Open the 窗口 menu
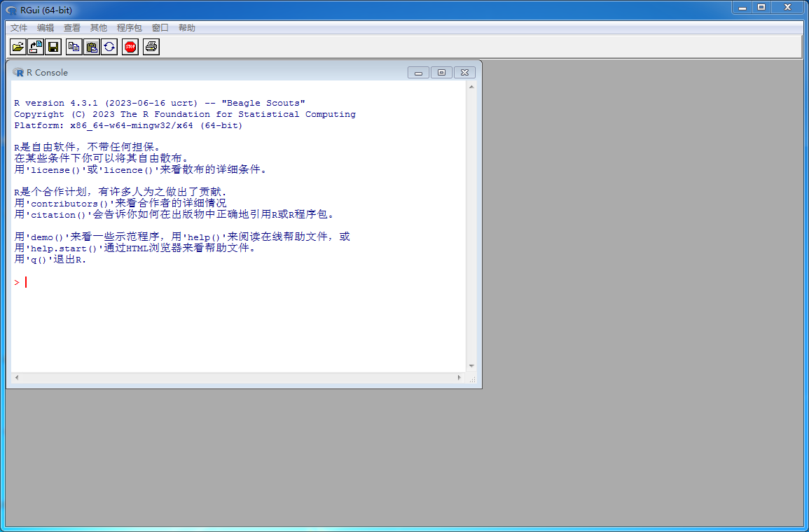The height and width of the screenshot is (532, 809). point(160,28)
